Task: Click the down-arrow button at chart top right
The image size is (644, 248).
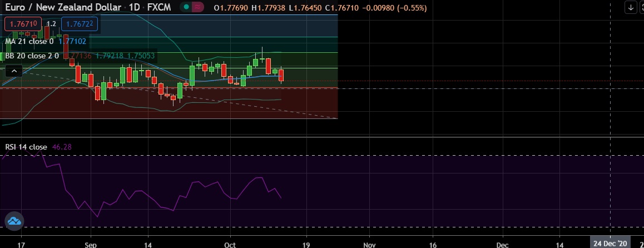Action: 631,7
